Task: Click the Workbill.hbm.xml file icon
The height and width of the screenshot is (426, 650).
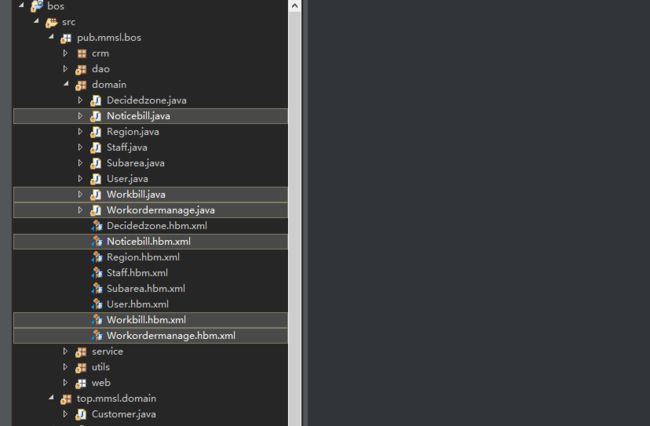Action: pyautogui.click(x=97, y=320)
